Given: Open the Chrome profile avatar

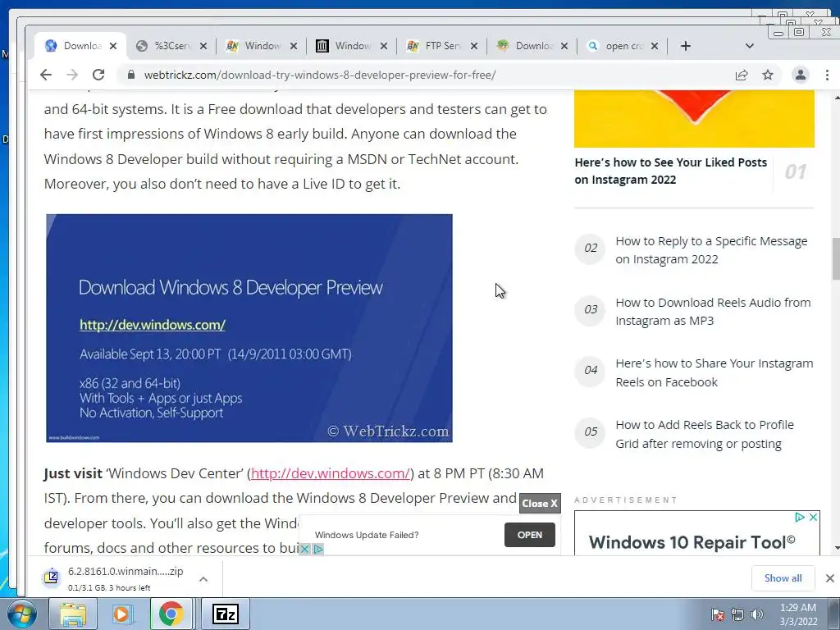Looking at the screenshot, I should (x=801, y=75).
